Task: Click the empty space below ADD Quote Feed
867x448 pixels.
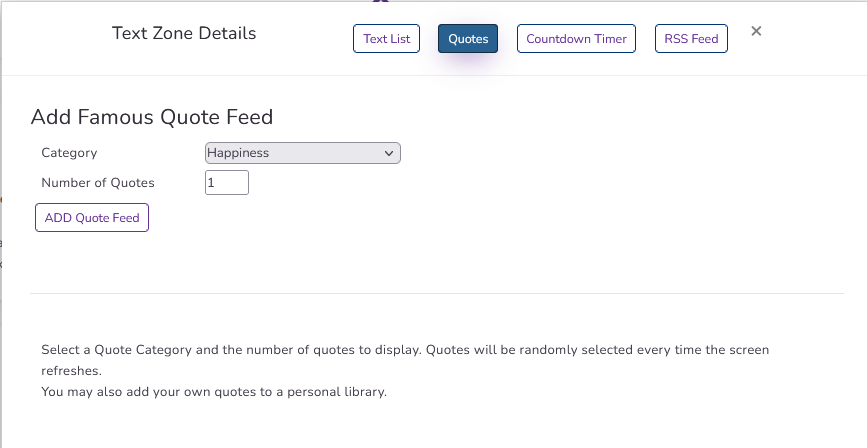Action: click(300, 262)
